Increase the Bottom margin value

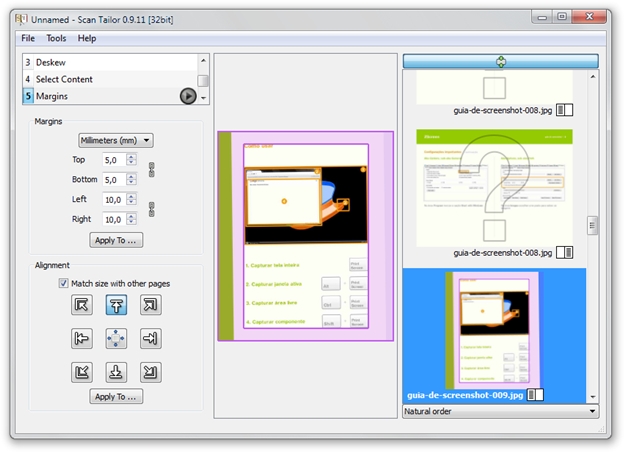tap(131, 177)
